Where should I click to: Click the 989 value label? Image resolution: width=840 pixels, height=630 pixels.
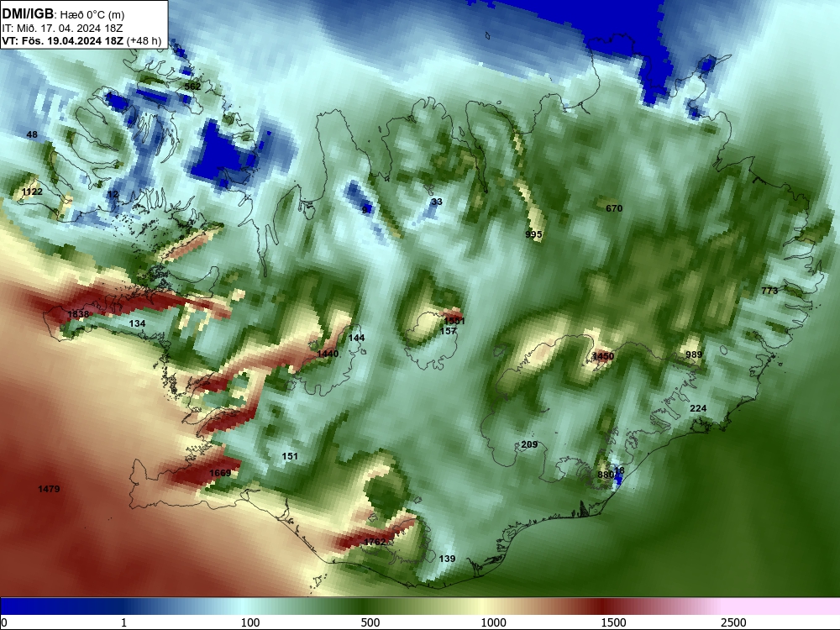click(x=694, y=354)
